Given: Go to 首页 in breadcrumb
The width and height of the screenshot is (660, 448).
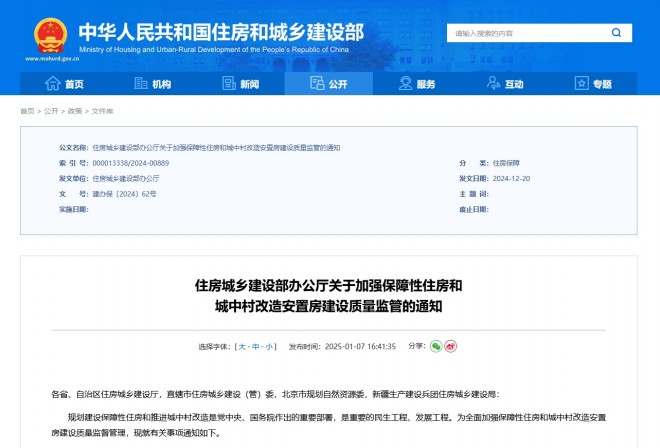Looking at the screenshot, I should click(27, 111).
